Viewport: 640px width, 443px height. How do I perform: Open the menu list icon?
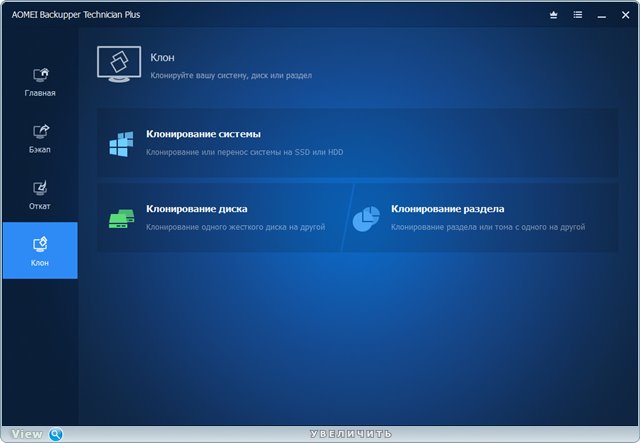click(x=578, y=15)
